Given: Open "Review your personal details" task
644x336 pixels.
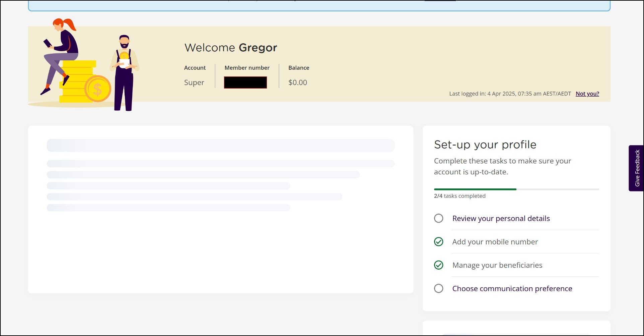Looking at the screenshot, I should [x=501, y=218].
